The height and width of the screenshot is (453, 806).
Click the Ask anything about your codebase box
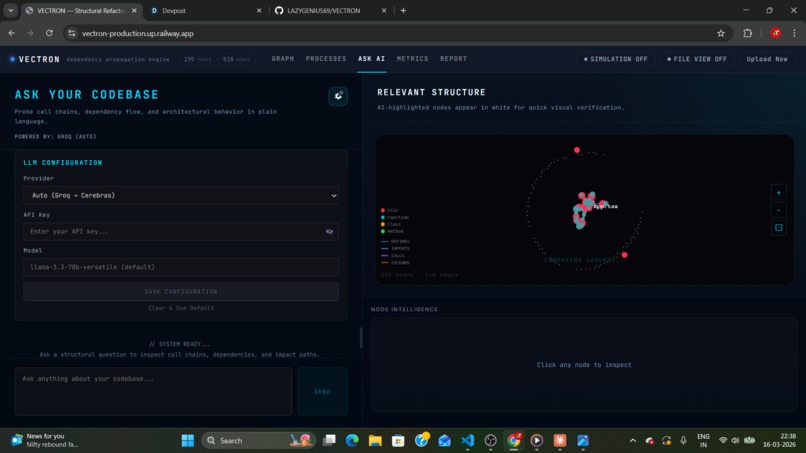[x=153, y=391]
